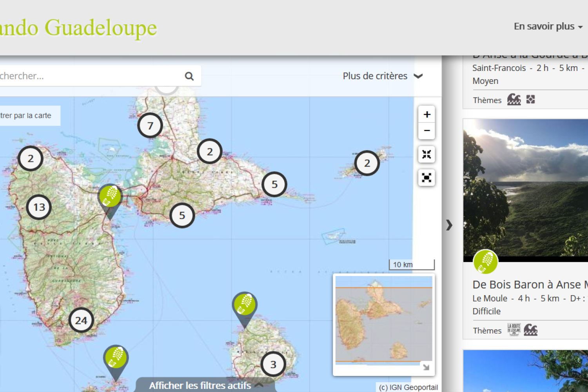The height and width of the screenshot is (392, 588).
Task: Click hiking boot badge on De Bois Baron card
Action: 485,261
